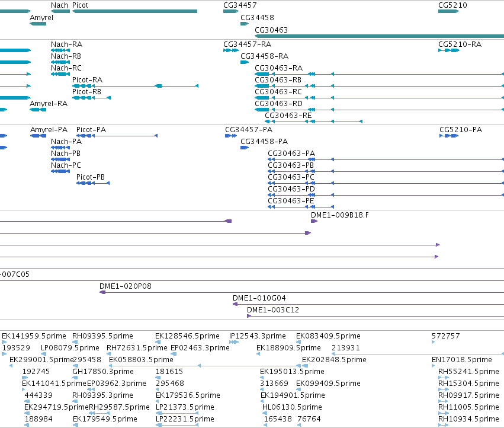Select EST LP08079.5prime

point(70,348)
